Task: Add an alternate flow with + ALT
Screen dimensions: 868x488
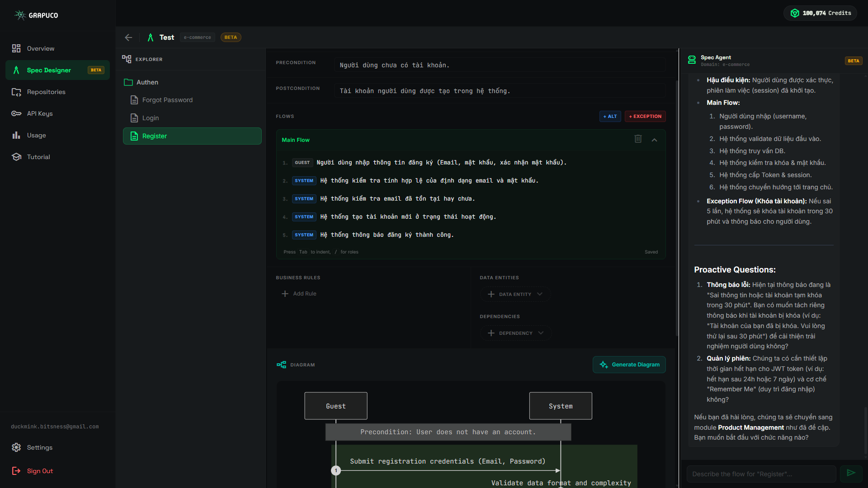Action: pyautogui.click(x=610, y=117)
